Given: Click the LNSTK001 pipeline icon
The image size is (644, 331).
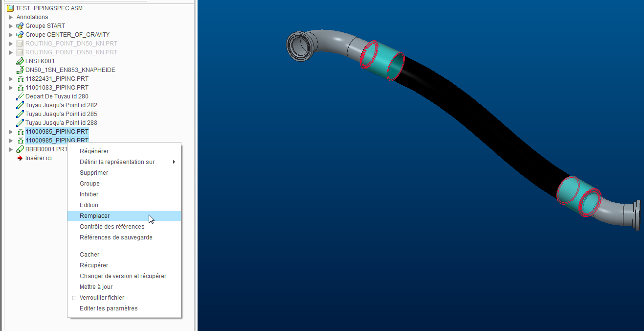Looking at the screenshot, I should click(x=20, y=61).
